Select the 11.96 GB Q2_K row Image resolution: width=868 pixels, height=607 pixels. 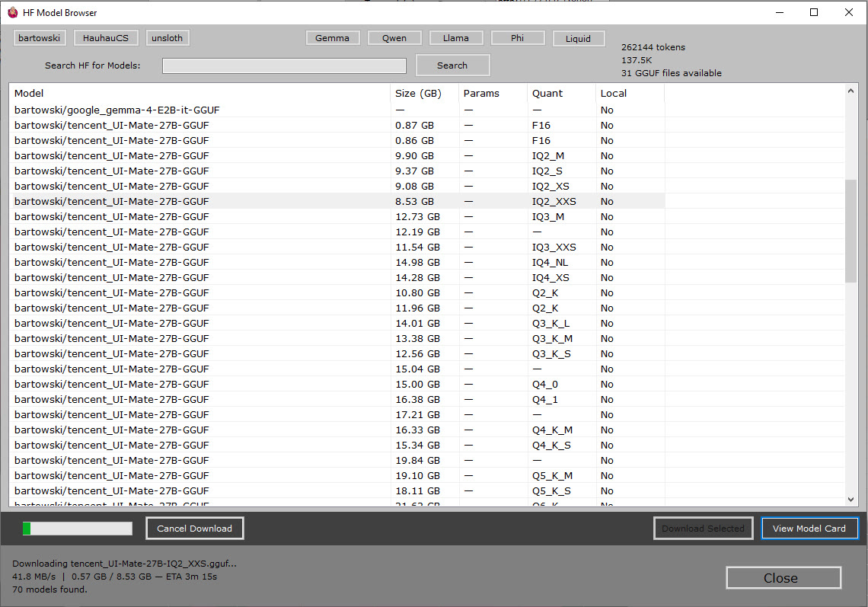point(337,308)
